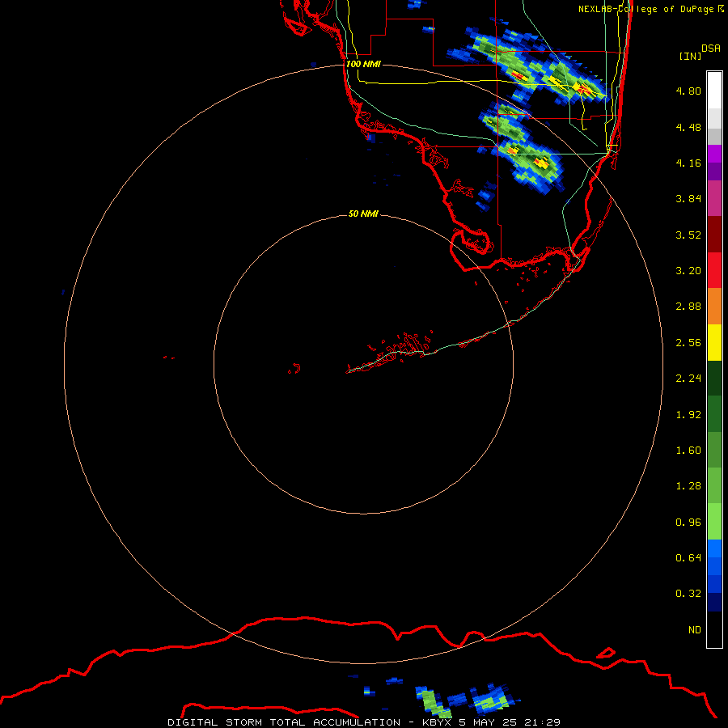Click the 0.96 legend value
This screenshot has height=728, width=728.
(688, 523)
